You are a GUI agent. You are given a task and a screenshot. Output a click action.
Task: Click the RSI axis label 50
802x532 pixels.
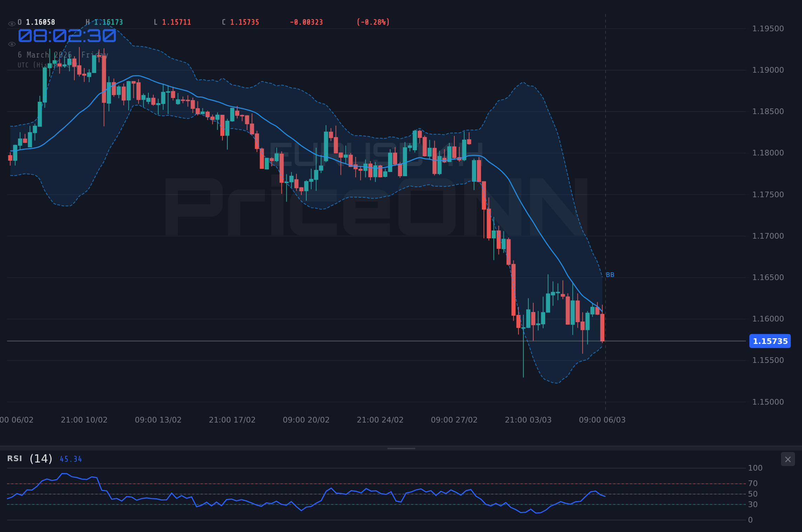click(x=753, y=494)
